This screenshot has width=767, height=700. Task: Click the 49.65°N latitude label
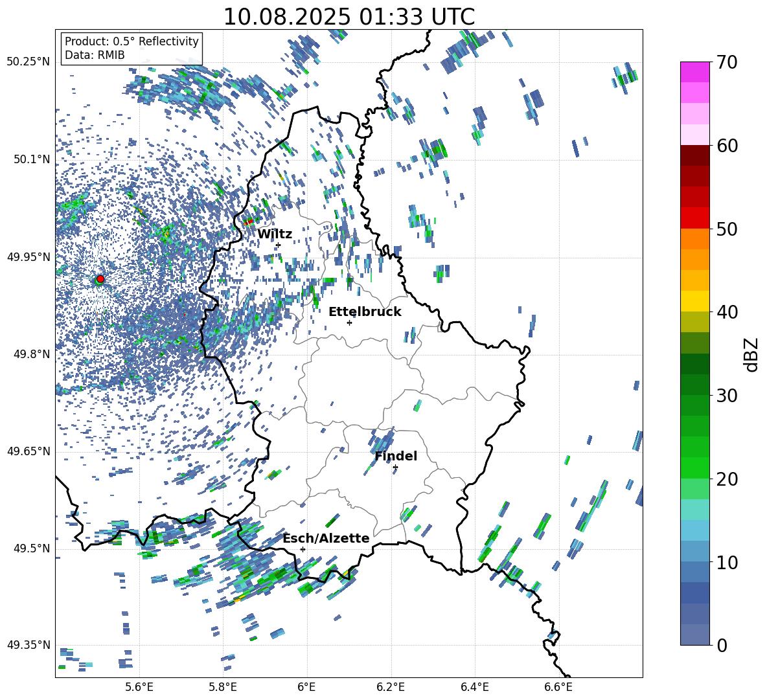click(29, 451)
